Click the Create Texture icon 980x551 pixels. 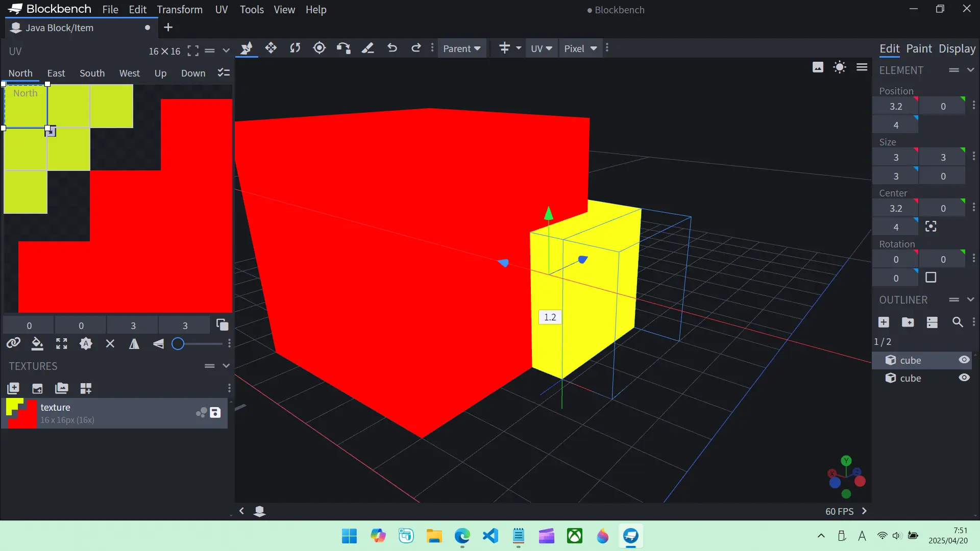(37, 389)
